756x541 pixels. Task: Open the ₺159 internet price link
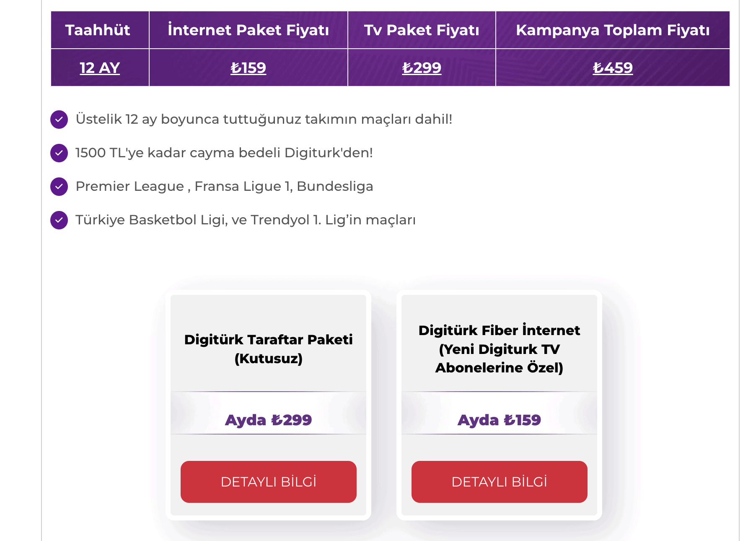click(248, 67)
